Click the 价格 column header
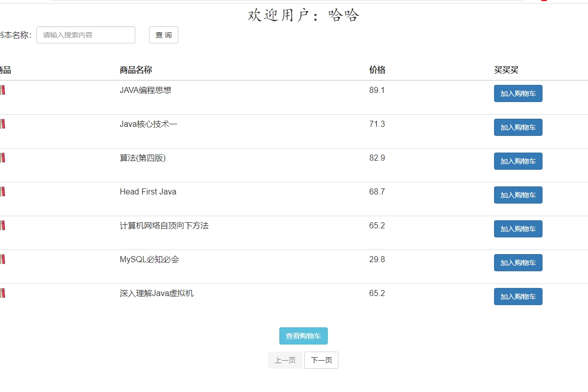Image resolution: width=588 pixels, height=392 pixels. click(x=377, y=70)
